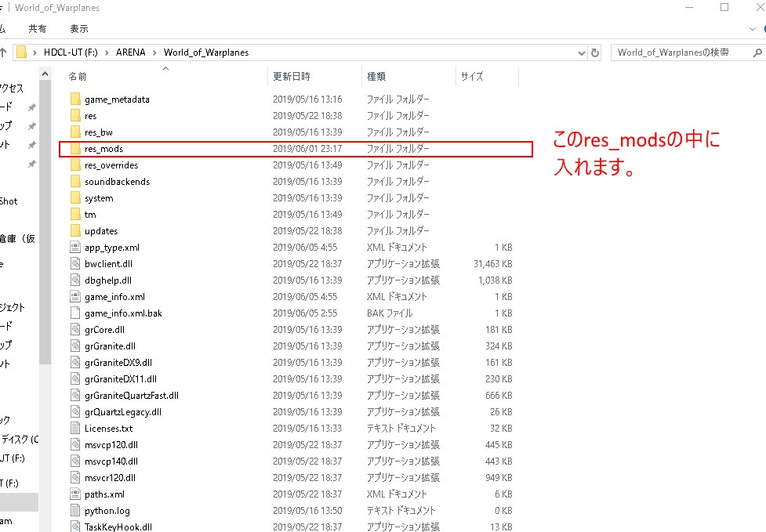Image resolution: width=766 pixels, height=532 pixels.
Task: Select the msvcp140.dll file name
Action: (x=111, y=461)
